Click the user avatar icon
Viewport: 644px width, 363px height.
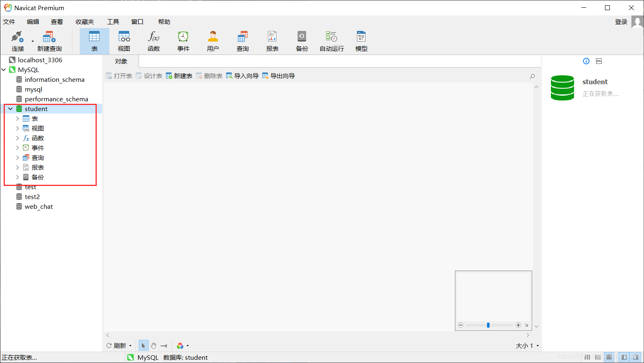click(x=637, y=22)
